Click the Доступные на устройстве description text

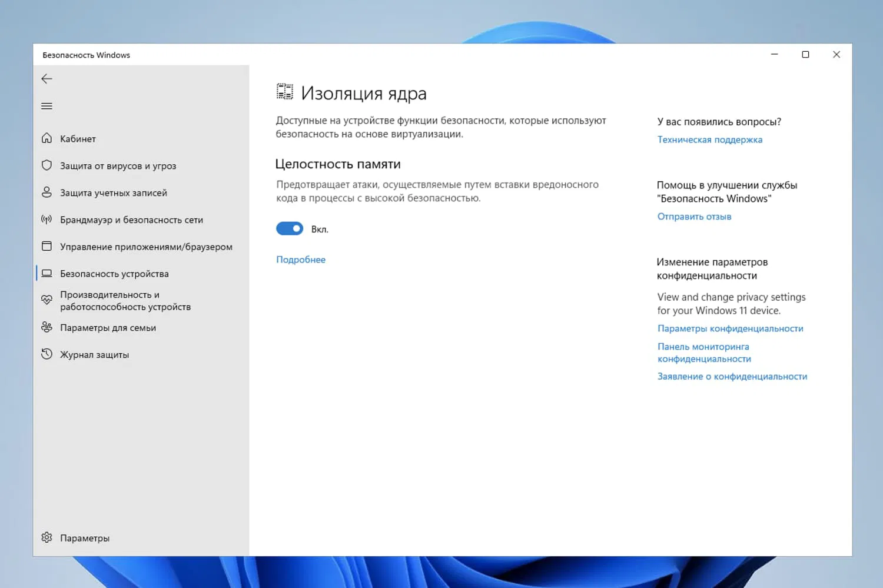(441, 127)
